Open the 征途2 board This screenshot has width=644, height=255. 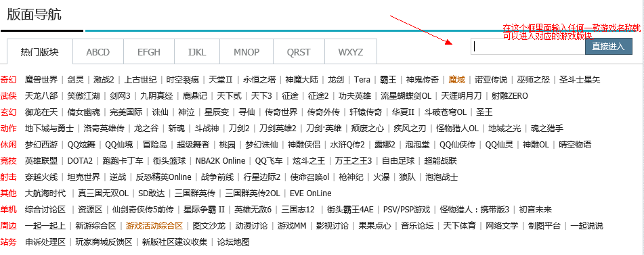click(x=318, y=96)
